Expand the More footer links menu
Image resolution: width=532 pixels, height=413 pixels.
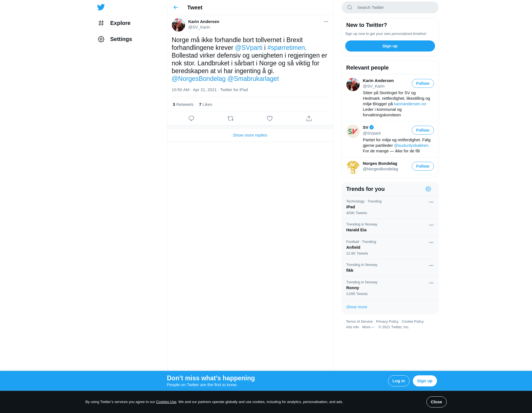point(368,327)
